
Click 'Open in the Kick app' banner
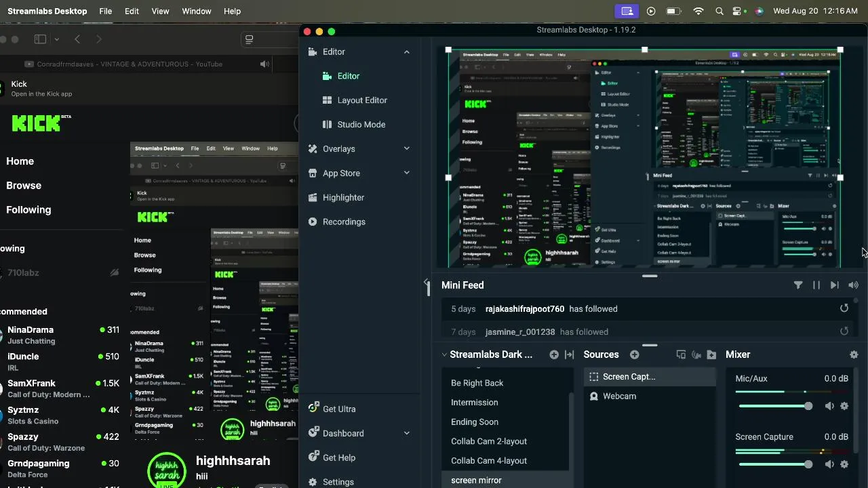pos(41,94)
